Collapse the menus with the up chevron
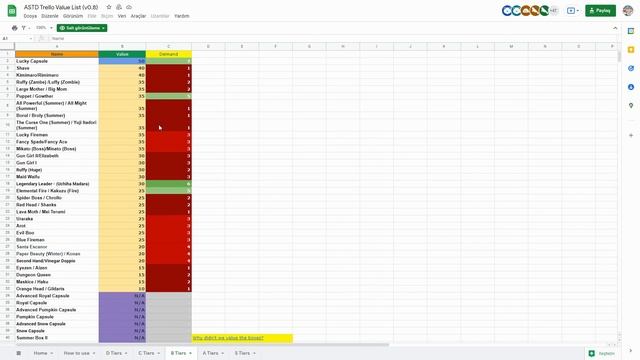Viewport: 640px width, 360px height. (x=615, y=28)
